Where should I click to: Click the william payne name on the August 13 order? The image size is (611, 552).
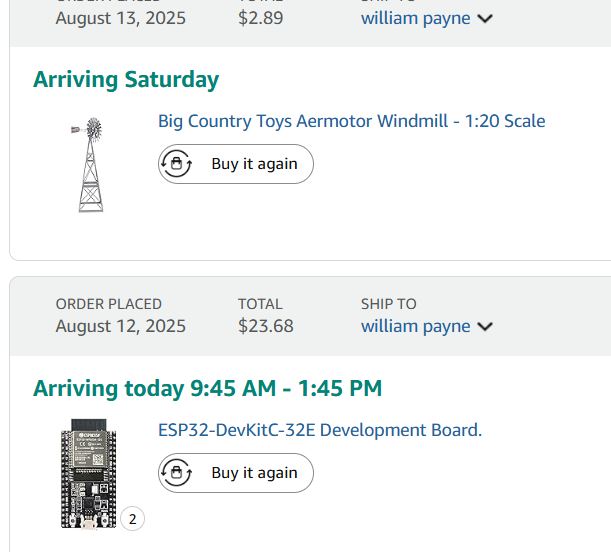point(415,18)
